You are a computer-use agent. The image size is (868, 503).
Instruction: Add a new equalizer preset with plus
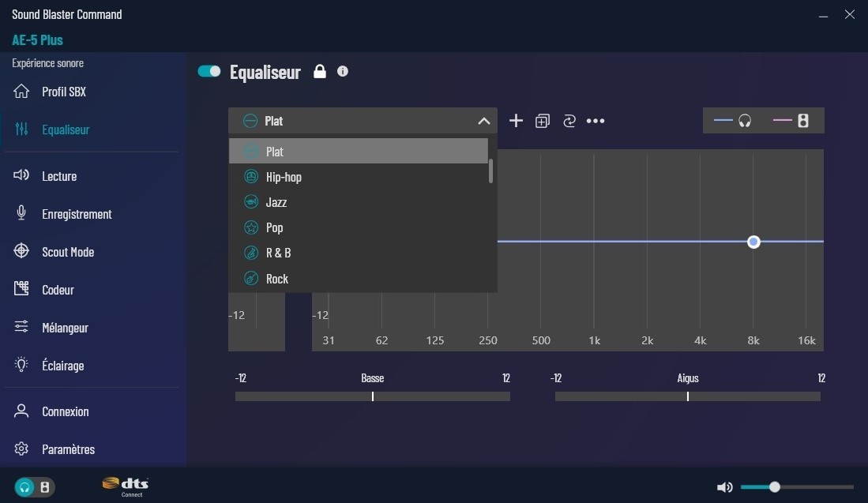tap(516, 121)
